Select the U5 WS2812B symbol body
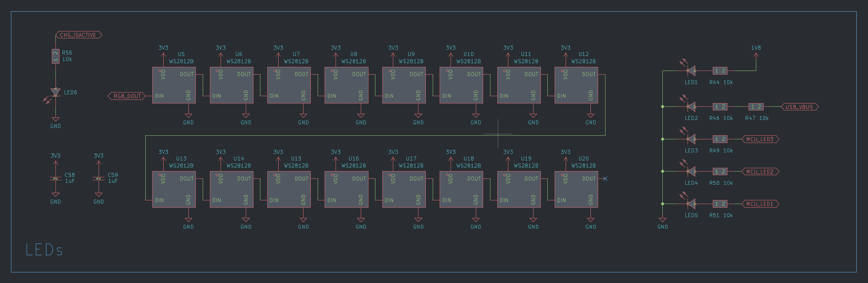This screenshot has height=283, width=868. (x=174, y=85)
